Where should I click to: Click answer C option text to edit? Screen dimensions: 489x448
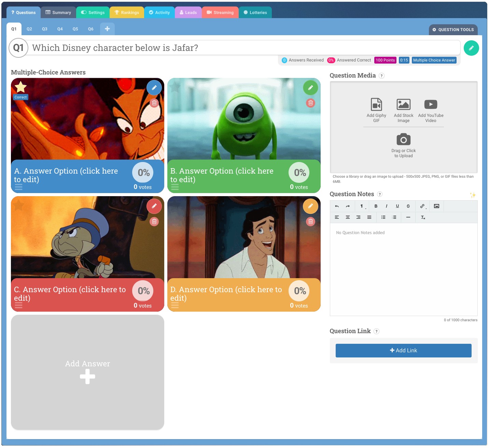pos(70,294)
